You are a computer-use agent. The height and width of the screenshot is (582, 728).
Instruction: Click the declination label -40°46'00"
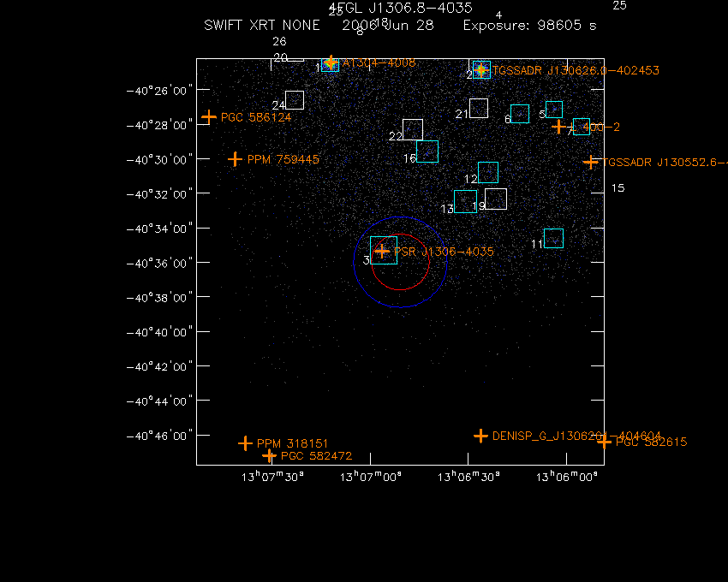159,436
